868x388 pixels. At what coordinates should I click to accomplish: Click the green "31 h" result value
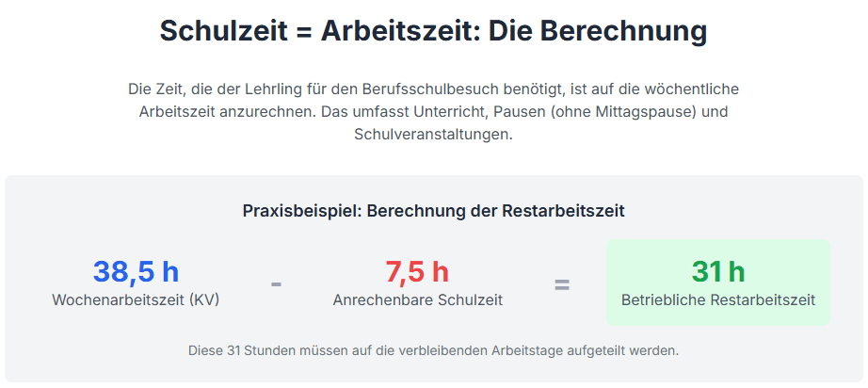pos(717,272)
